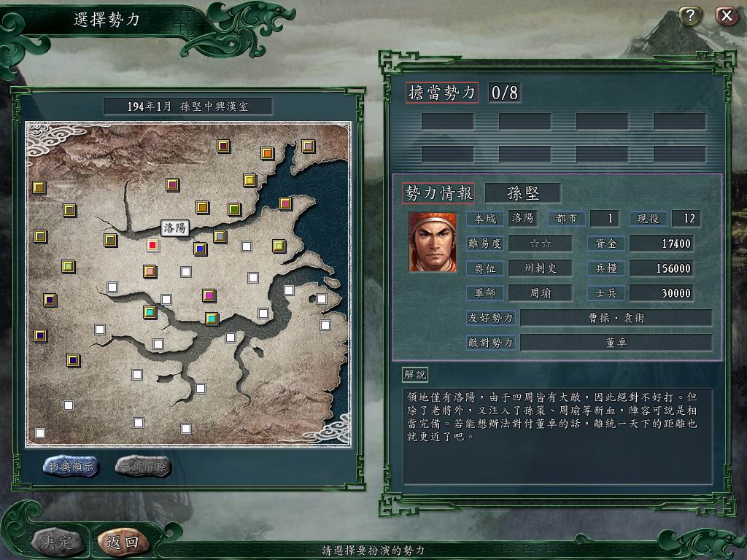Click the 一併解除 clear-all button
Viewport: 747px width, 560px height.
(x=144, y=466)
